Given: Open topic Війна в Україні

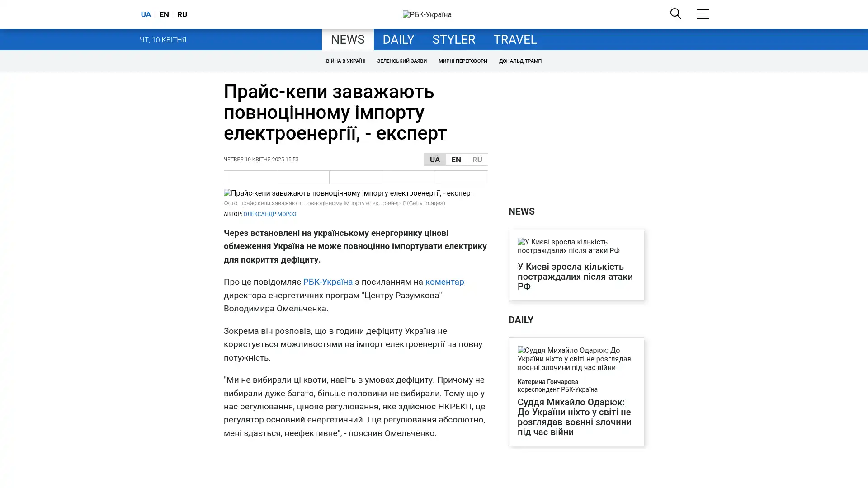Looking at the screenshot, I should [x=345, y=61].
